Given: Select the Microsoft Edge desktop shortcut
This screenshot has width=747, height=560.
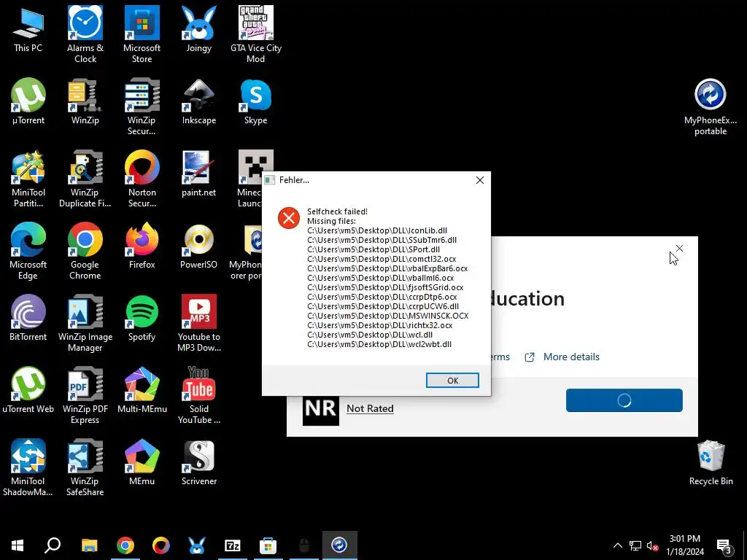Looking at the screenshot, I should coord(28,251).
